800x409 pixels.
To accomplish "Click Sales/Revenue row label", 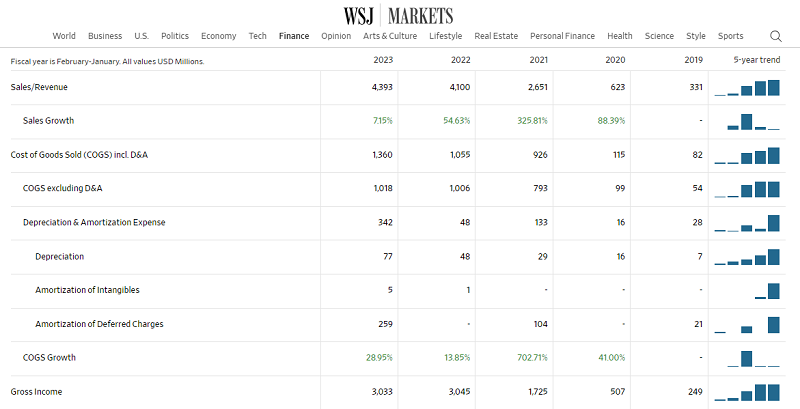I will pyautogui.click(x=39, y=87).
